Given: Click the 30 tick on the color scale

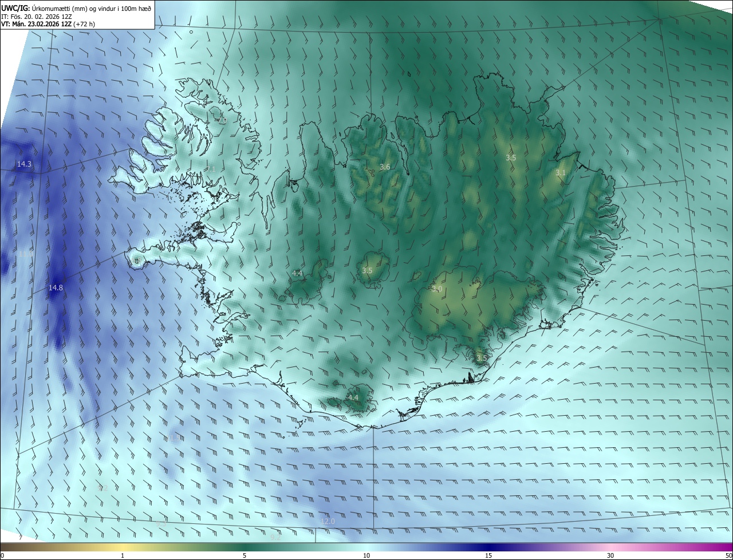Looking at the screenshot, I should [610, 556].
